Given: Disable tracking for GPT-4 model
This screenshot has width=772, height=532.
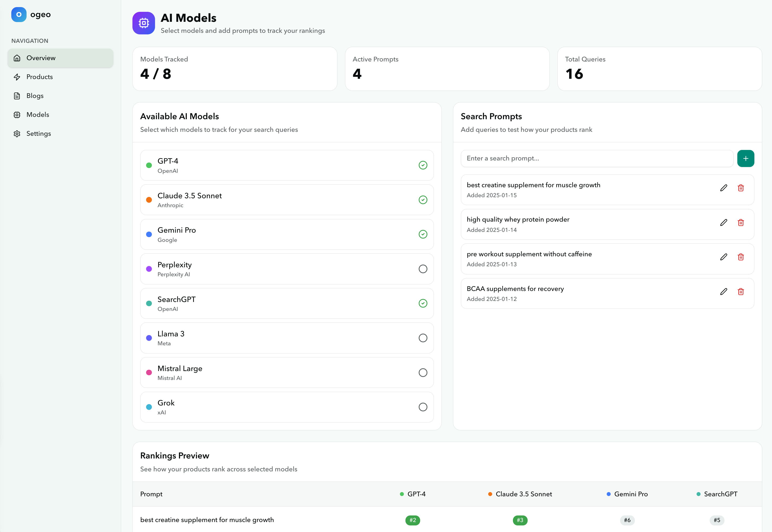Looking at the screenshot, I should pyautogui.click(x=423, y=165).
